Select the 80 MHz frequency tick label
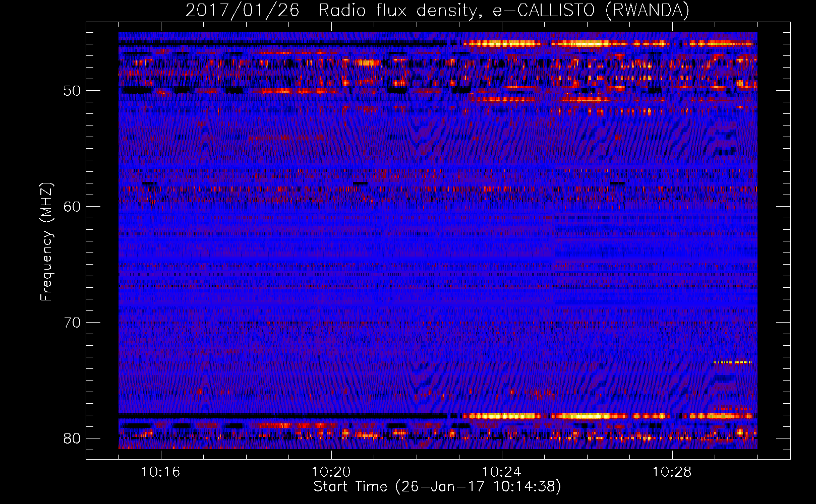 point(72,438)
